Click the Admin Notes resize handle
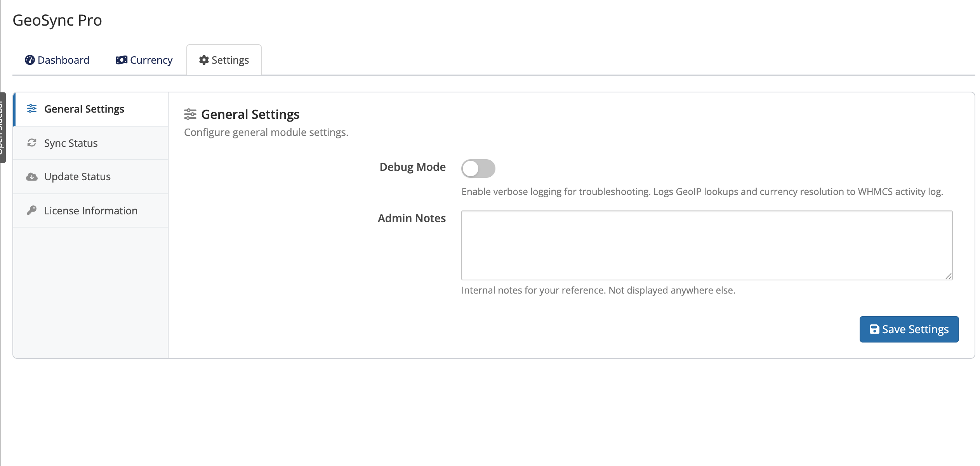Viewport: 980px width, 466px height. tap(949, 276)
